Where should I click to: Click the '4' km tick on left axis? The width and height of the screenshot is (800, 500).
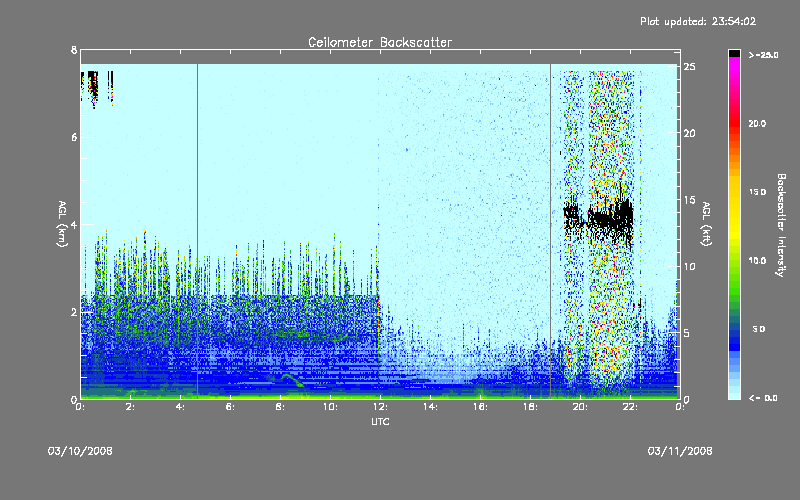(74, 224)
